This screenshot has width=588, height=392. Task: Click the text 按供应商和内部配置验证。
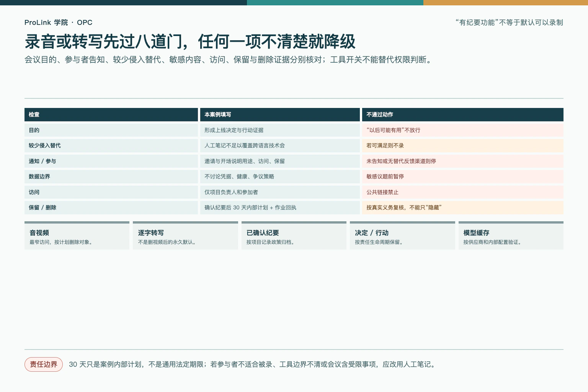click(493, 242)
